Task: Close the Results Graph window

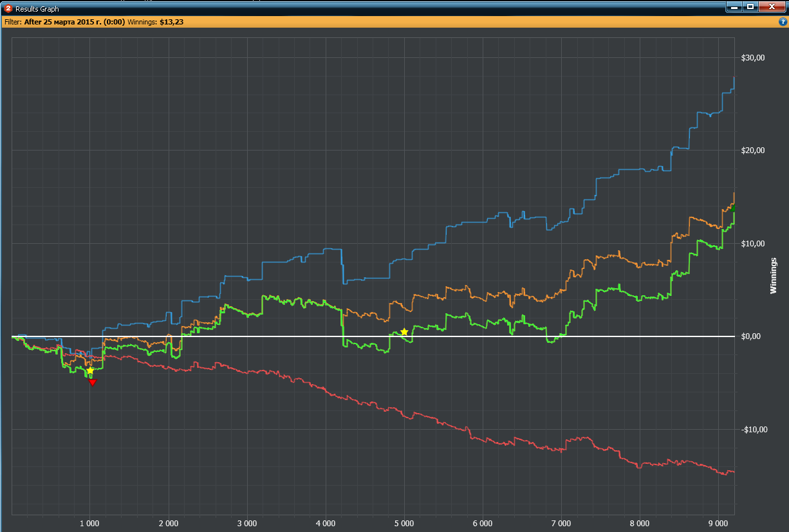Action: point(772,6)
